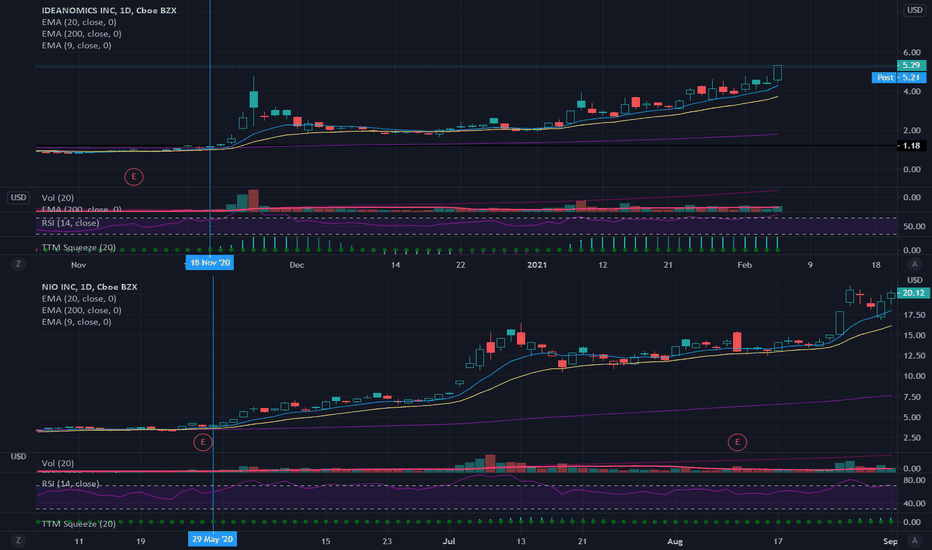932x550 pixels.
Task: Click the Z timezone button below Ideanomics chart
Action: pyautogui.click(x=18, y=264)
